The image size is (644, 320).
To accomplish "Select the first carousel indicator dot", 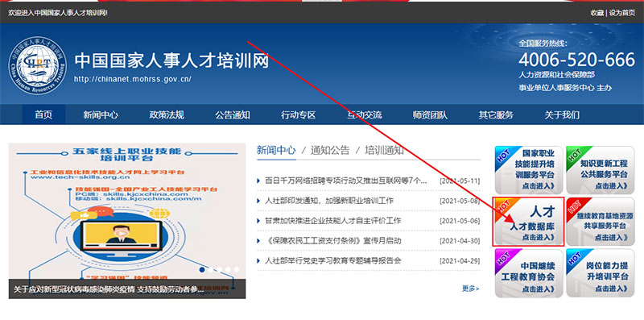I will tap(202, 270).
